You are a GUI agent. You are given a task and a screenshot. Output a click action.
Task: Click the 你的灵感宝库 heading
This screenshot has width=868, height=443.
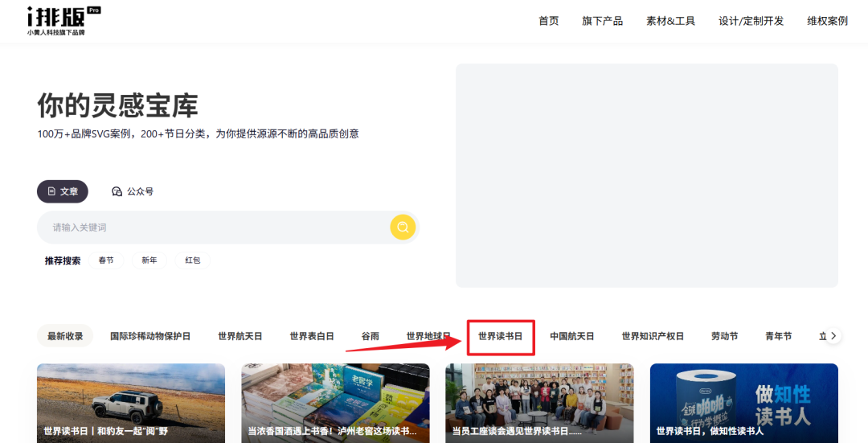click(x=117, y=105)
